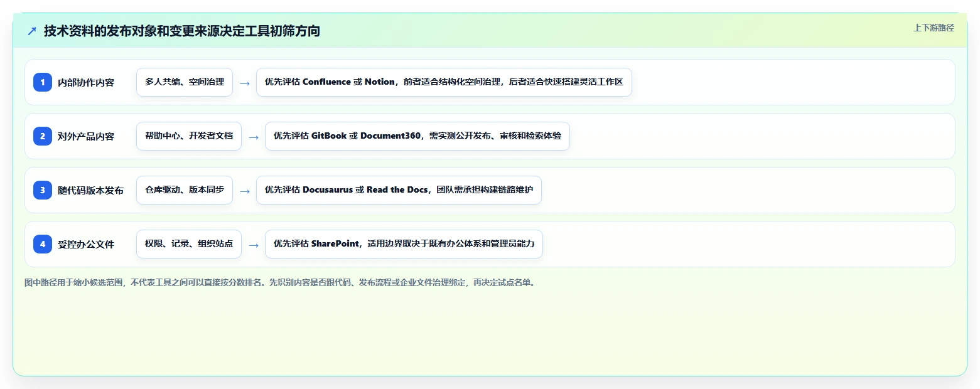Select the step 3 number badge
The height and width of the screenshot is (389, 980).
pyautogui.click(x=43, y=190)
